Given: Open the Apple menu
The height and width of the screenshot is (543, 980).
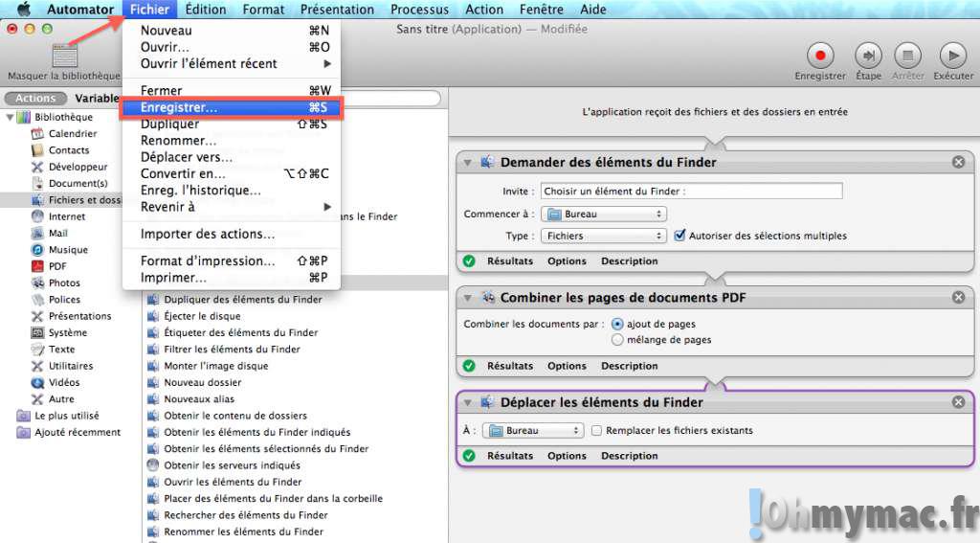Looking at the screenshot, I should tap(24, 10).
